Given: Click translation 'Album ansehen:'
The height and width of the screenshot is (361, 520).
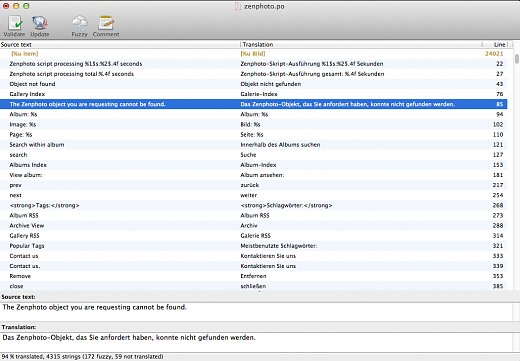Looking at the screenshot, I should click(262, 175).
